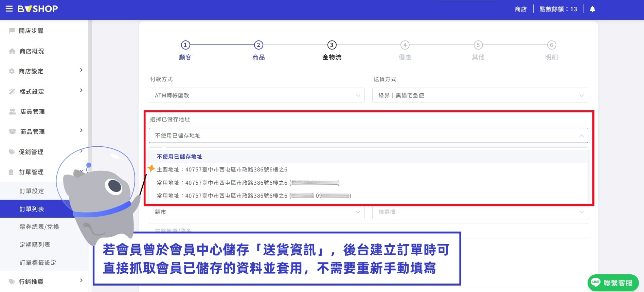The width and height of the screenshot is (644, 292).
Task: Expand the 行銷推廣 submenu arrow
Action: coord(81,280)
